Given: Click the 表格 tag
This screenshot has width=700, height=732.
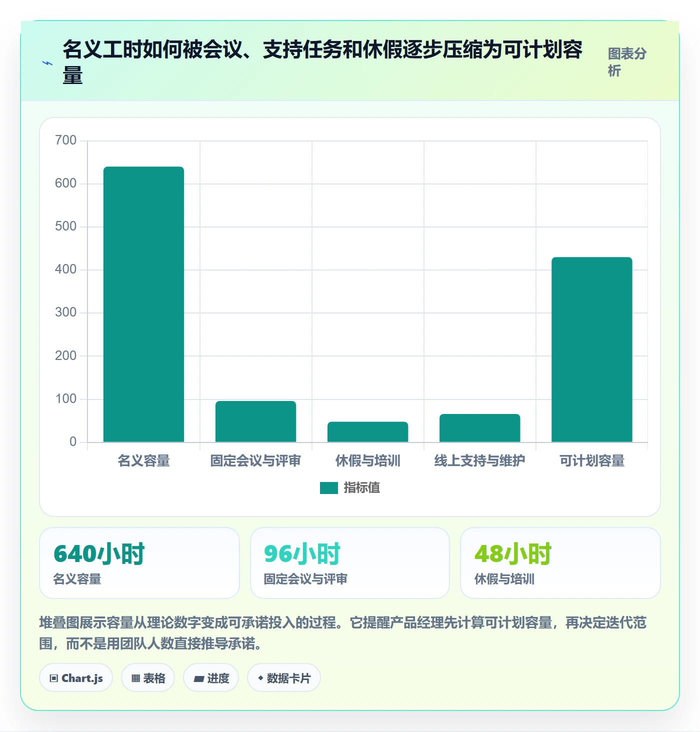Looking at the screenshot, I should 148,678.
